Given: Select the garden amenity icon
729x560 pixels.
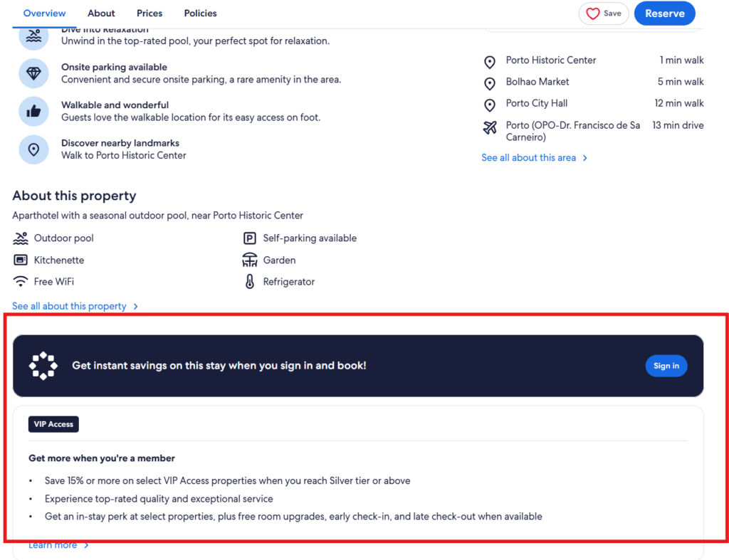Looking at the screenshot, I should coord(250,260).
